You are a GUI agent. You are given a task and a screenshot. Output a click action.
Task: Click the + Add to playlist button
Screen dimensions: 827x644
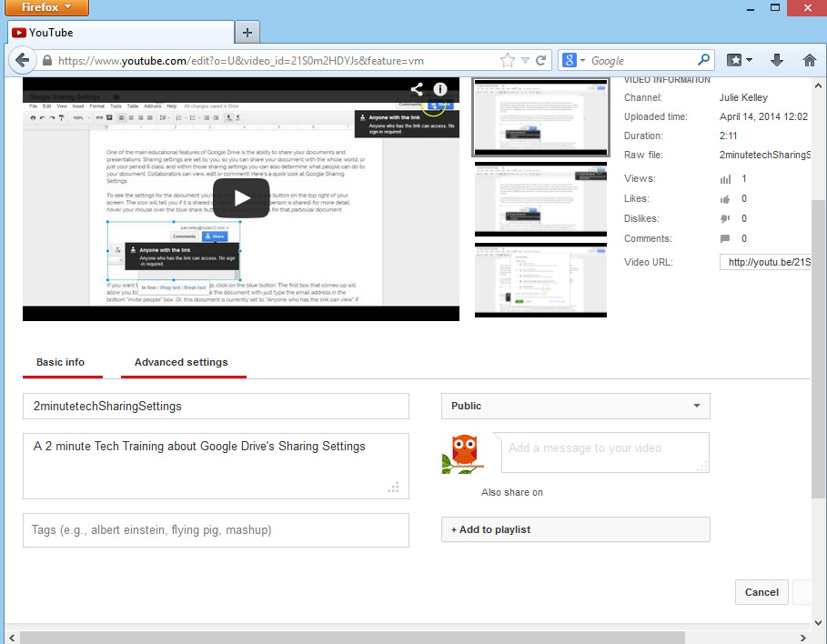point(575,529)
